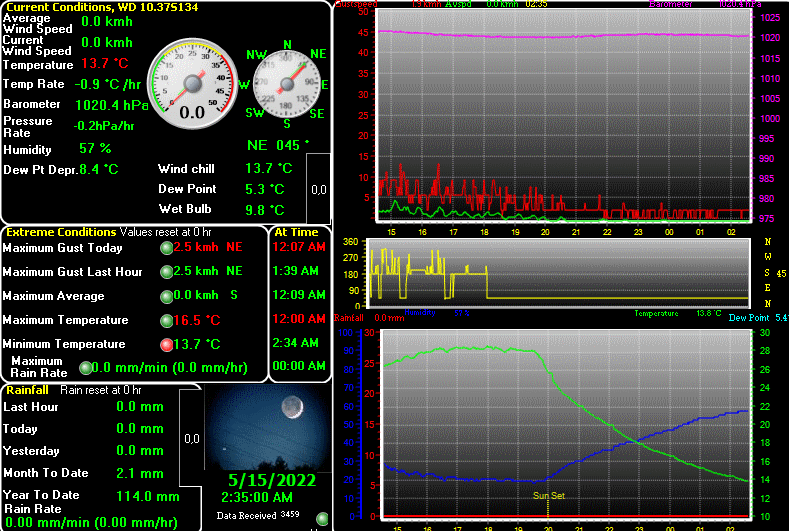Click the Maximum Rain Rate 0.0 mm/min value
Image resolution: width=789 pixels, height=531 pixels.
[x=170, y=368]
